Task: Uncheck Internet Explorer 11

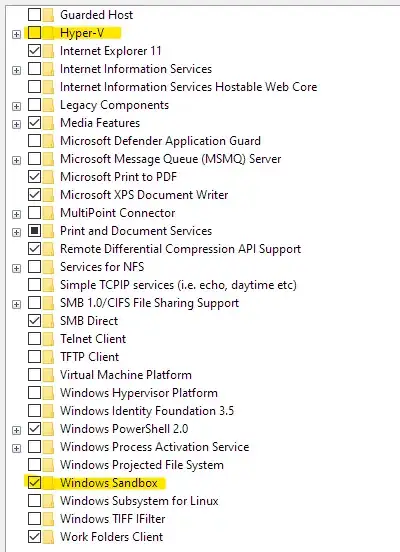Action: (35, 51)
